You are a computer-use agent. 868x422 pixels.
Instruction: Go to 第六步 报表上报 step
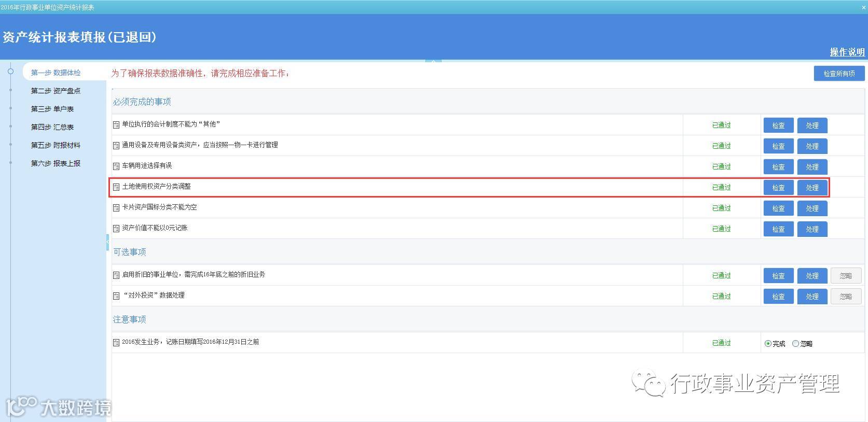click(56, 163)
